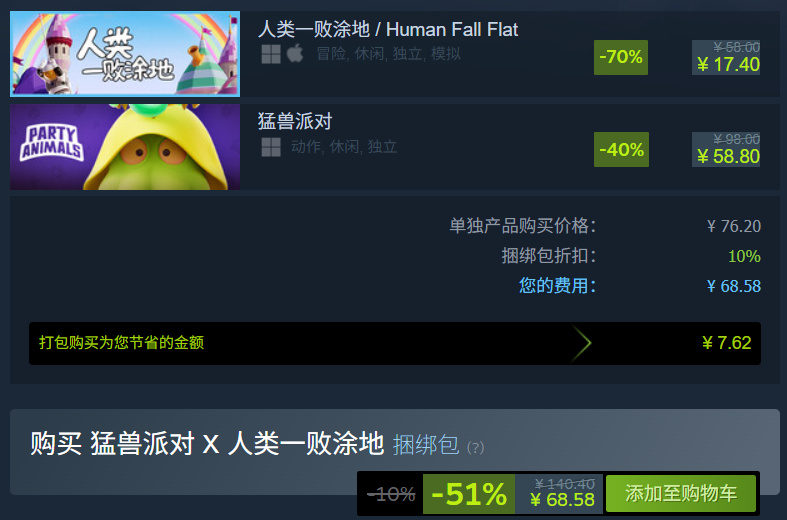Screen dimensions: 787x520
Task: Click the ¥ 58.80 discounted price
Action: tap(728, 157)
